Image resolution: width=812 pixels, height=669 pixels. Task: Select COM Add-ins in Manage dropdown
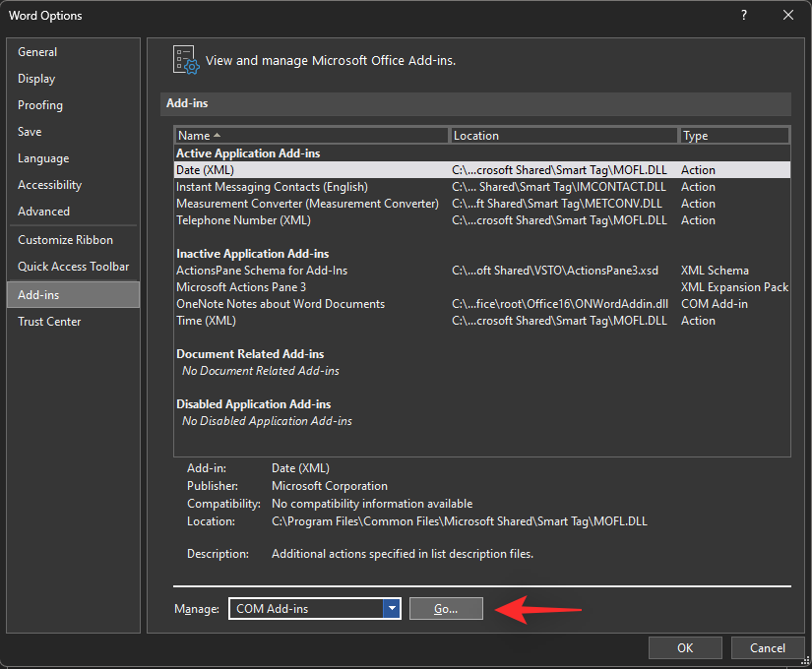tap(315, 608)
